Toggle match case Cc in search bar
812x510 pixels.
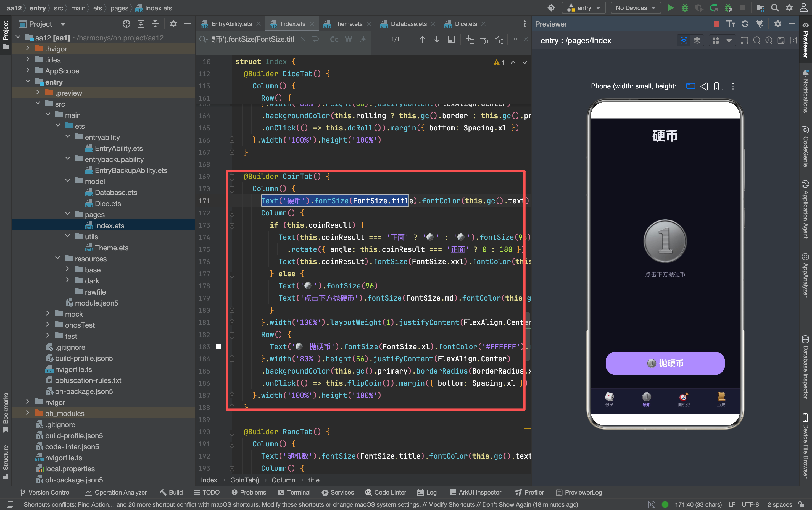tap(334, 40)
